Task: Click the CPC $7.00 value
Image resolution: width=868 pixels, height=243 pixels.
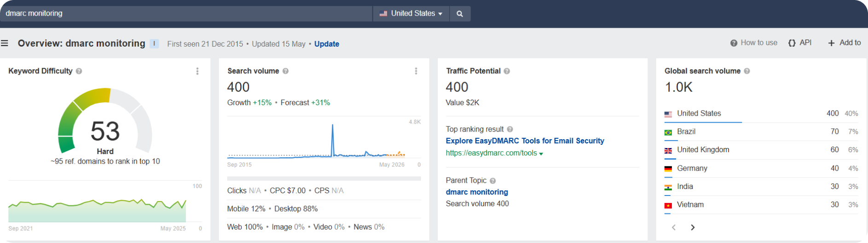Action: point(288,191)
